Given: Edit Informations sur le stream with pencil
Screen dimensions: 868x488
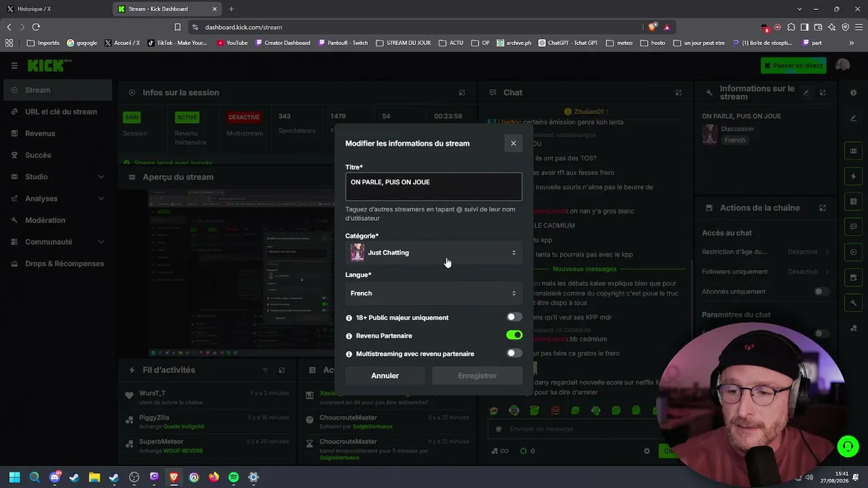Looking at the screenshot, I should click(x=806, y=93).
